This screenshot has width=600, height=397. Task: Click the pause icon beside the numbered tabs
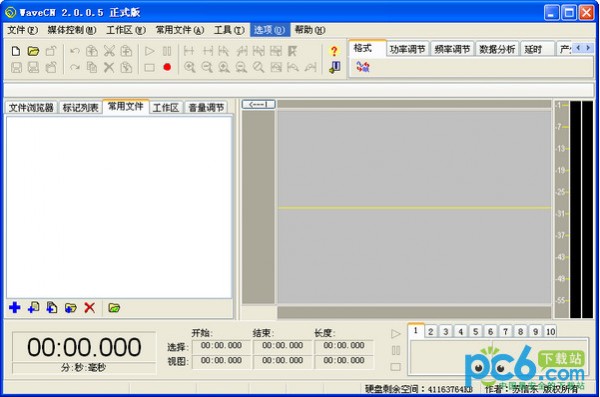[x=396, y=350]
